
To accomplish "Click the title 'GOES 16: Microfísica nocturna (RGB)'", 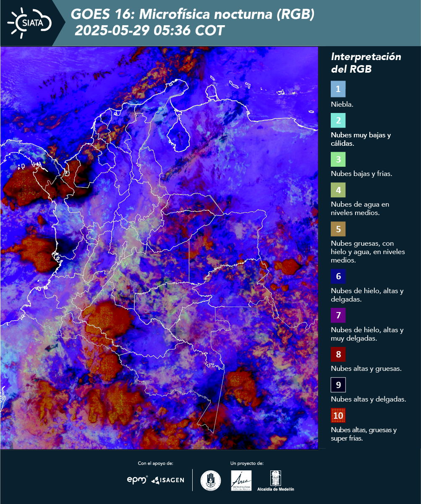I will (192, 15).
